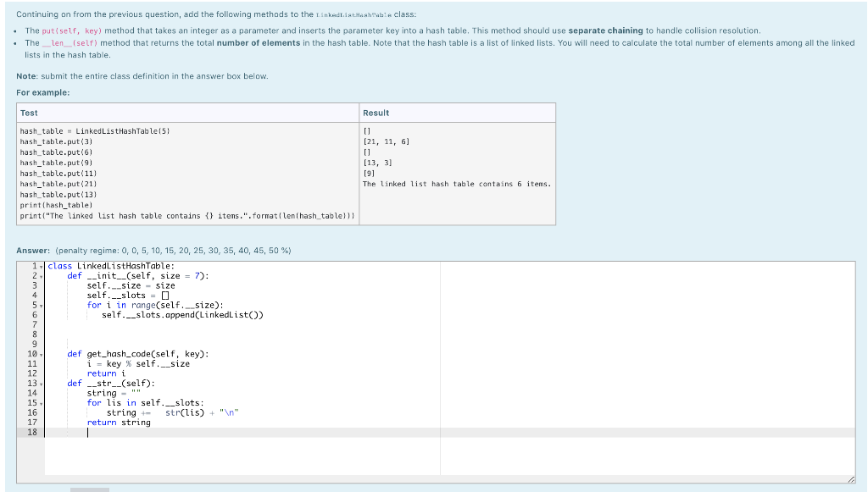Click the 'hash_table.put(13)' test line
The width and height of the screenshot is (868, 492).
tap(58, 195)
